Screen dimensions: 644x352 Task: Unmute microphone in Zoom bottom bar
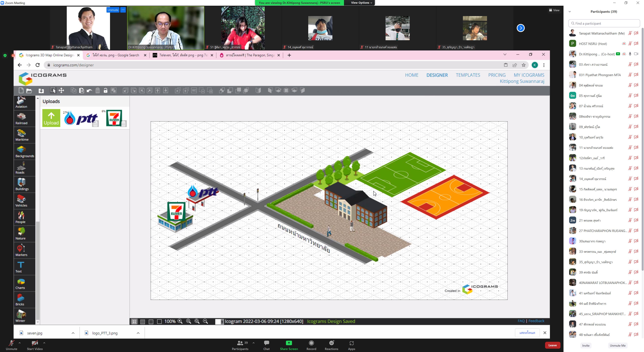pyautogui.click(x=12, y=345)
